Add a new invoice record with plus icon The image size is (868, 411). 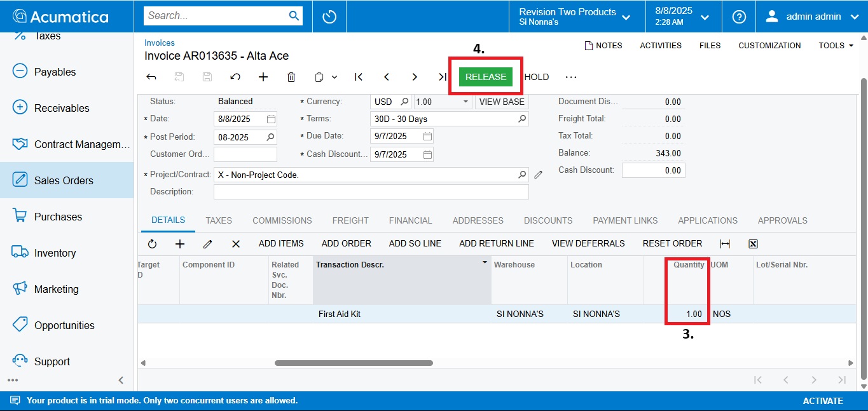tap(263, 77)
